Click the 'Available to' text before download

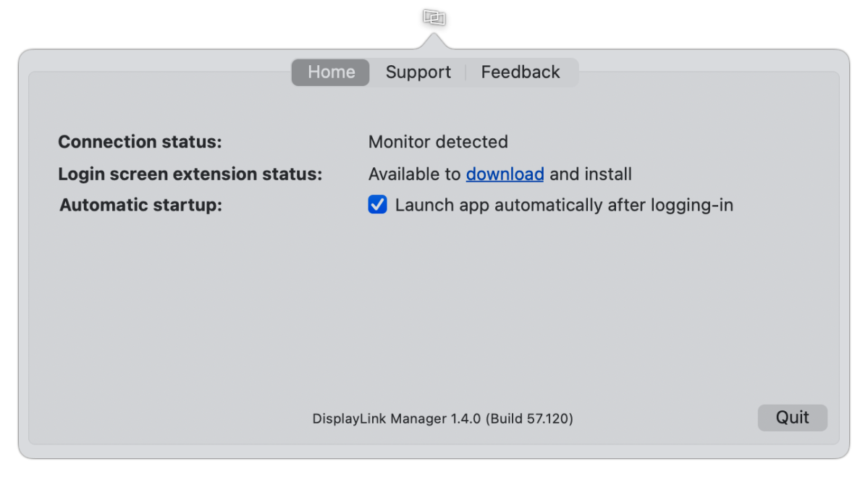(x=415, y=174)
